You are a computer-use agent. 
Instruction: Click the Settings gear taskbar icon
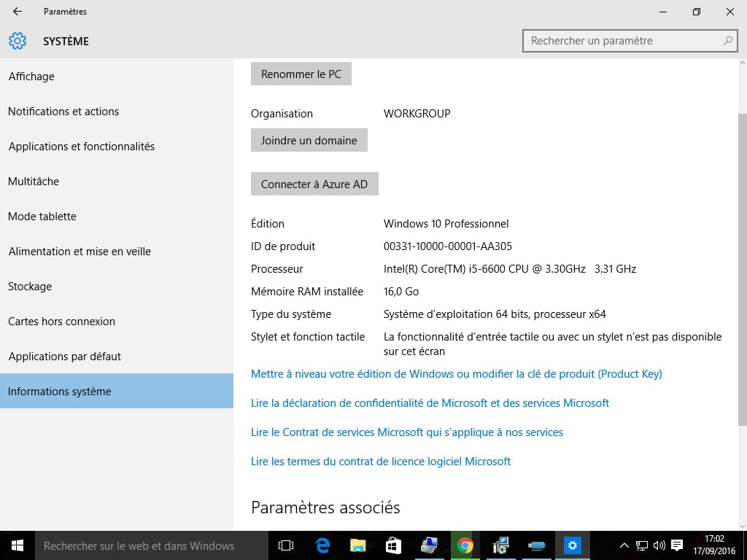[x=572, y=545]
